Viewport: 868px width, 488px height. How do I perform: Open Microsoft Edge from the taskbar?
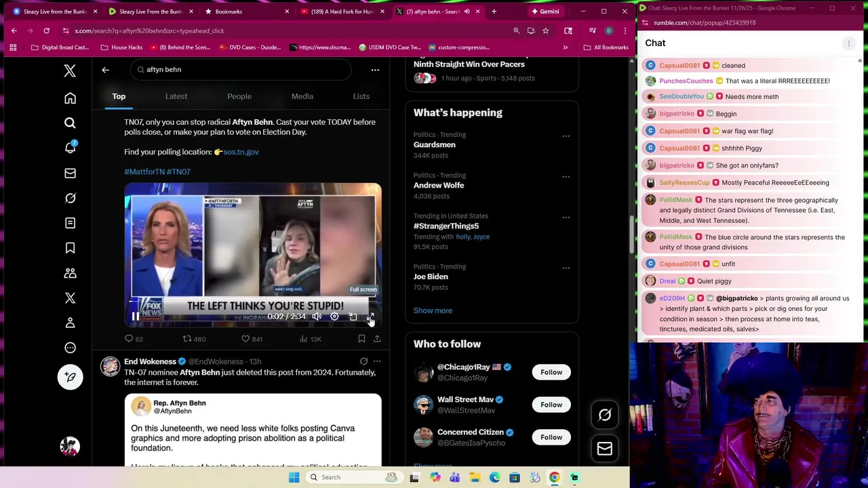pos(494,477)
